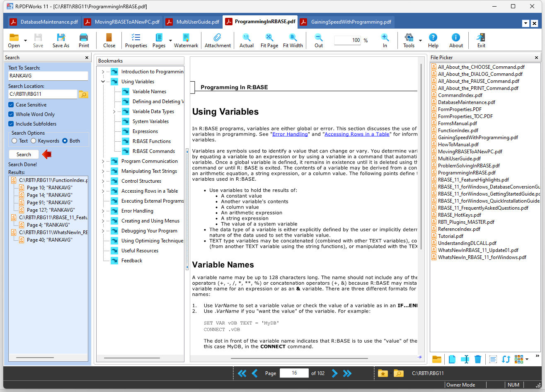
Task: Click the blue circular-arrows icon in File Picker
Action: [506, 359]
